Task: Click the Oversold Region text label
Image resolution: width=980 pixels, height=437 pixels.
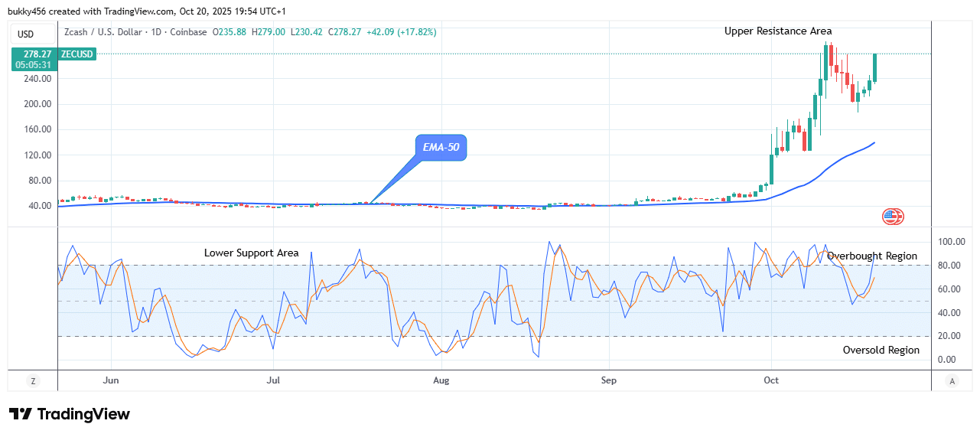Action: [881, 351]
